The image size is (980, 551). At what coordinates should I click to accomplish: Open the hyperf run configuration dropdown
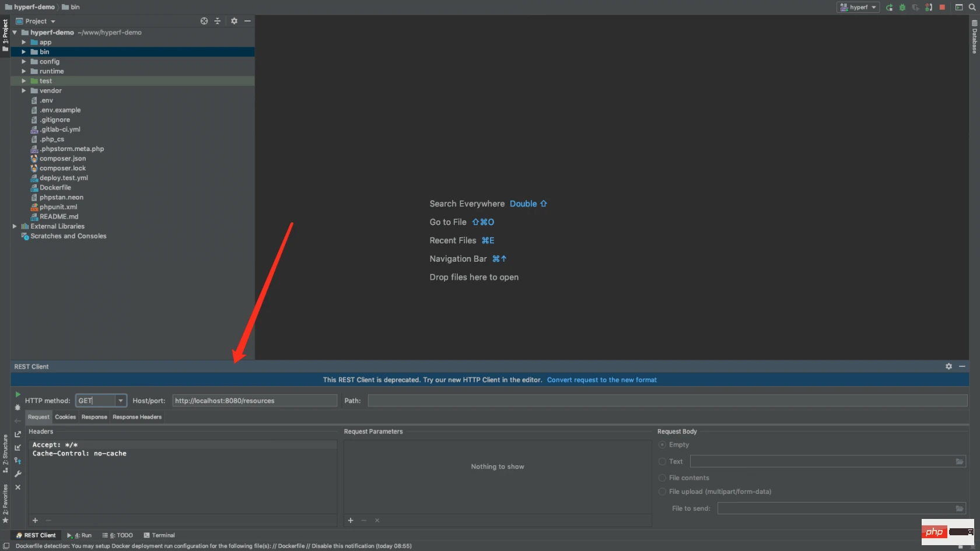(x=858, y=8)
